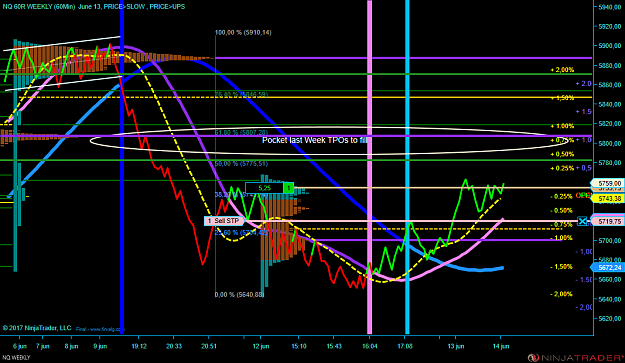Click the '© 2017 NinjaTrader, LLC' copyright text

click(37, 328)
